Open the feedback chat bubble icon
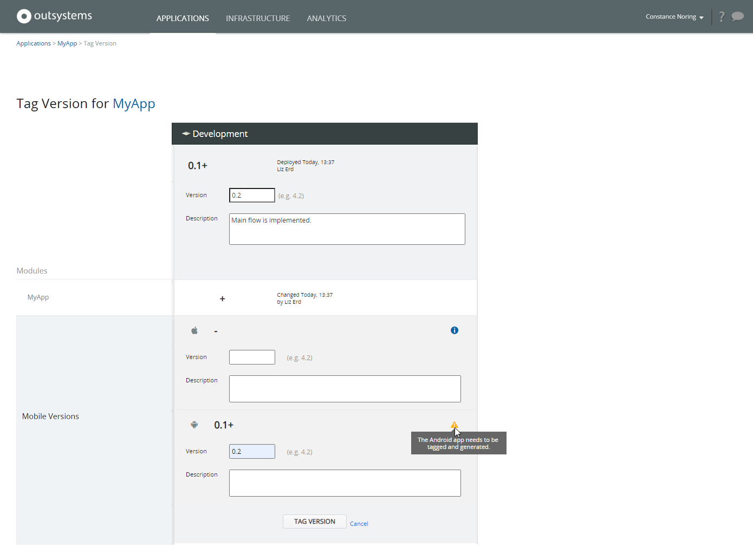The image size is (753, 560). tap(737, 16)
